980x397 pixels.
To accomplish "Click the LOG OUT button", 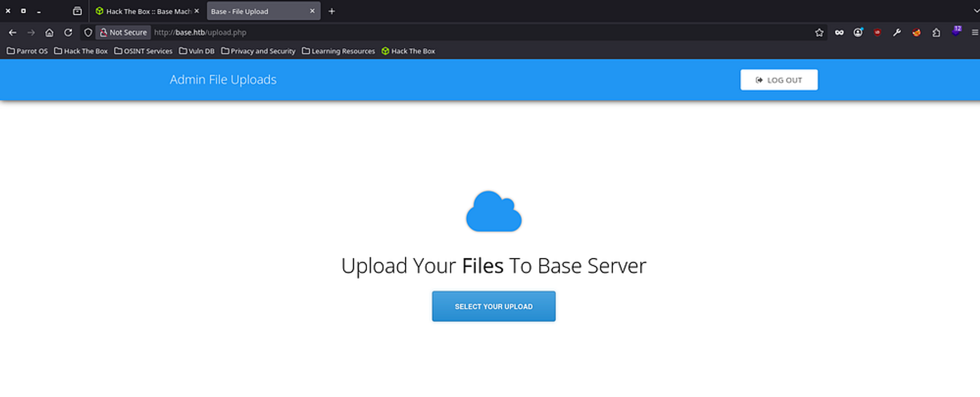I will point(779,80).
